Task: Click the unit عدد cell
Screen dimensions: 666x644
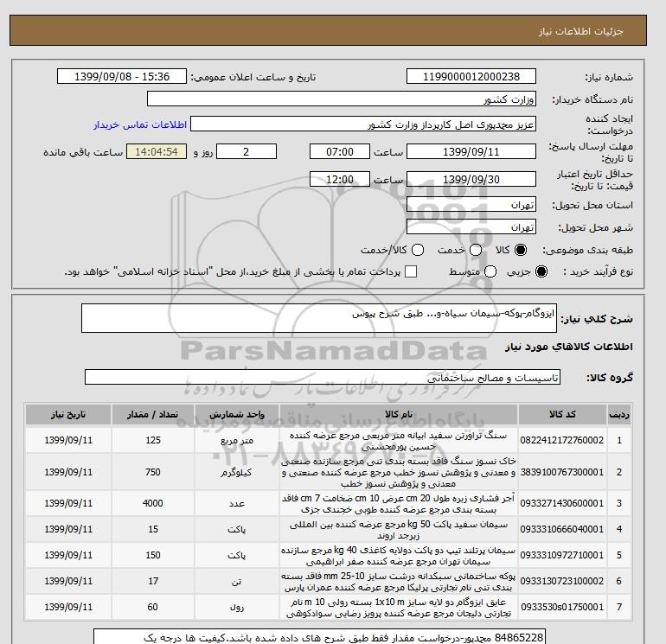Action: pos(237,503)
